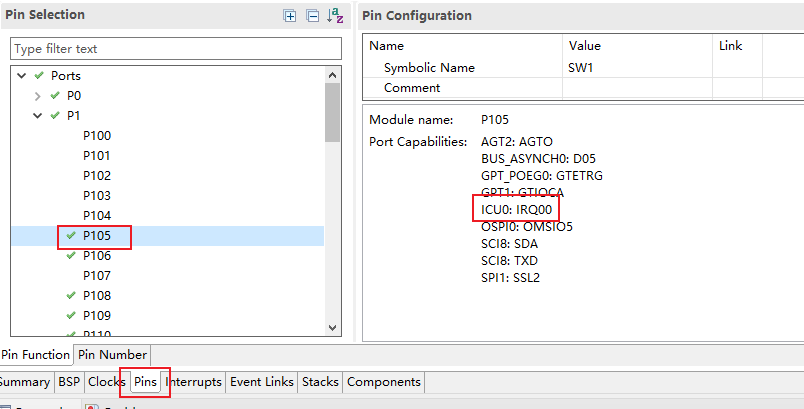Click the pin tree scrollbar down arrow
This screenshot has height=409, width=804.
coord(333,327)
